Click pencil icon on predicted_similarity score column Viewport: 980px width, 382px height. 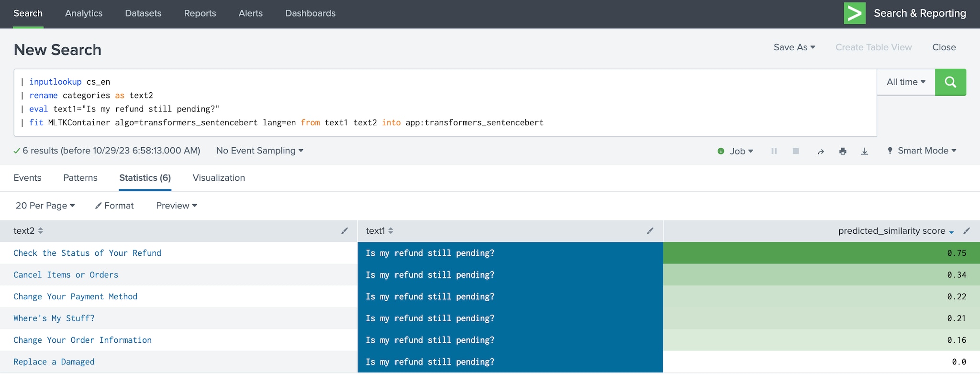(x=967, y=231)
